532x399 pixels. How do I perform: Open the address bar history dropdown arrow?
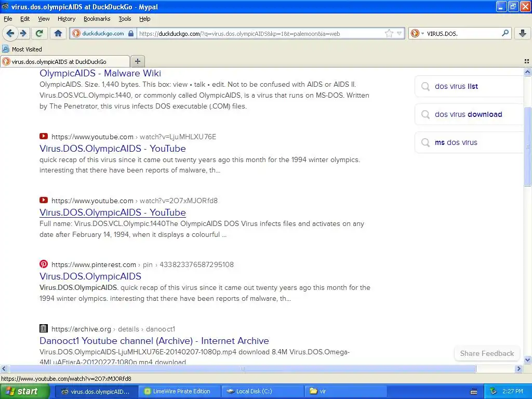point(400,33)
